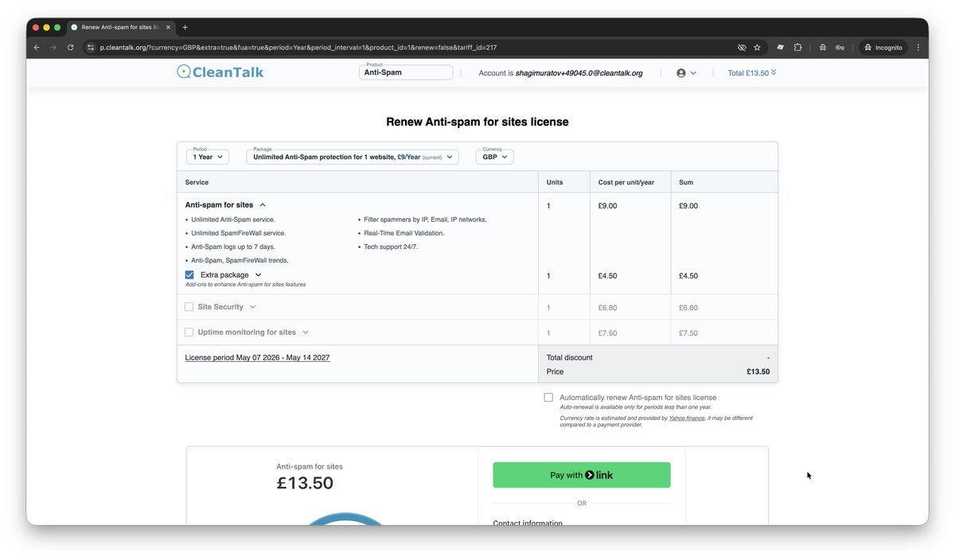Viewport: 955px width, 560px height.
Task: Click the Incognito indicator button
Action: coord(883,48)
